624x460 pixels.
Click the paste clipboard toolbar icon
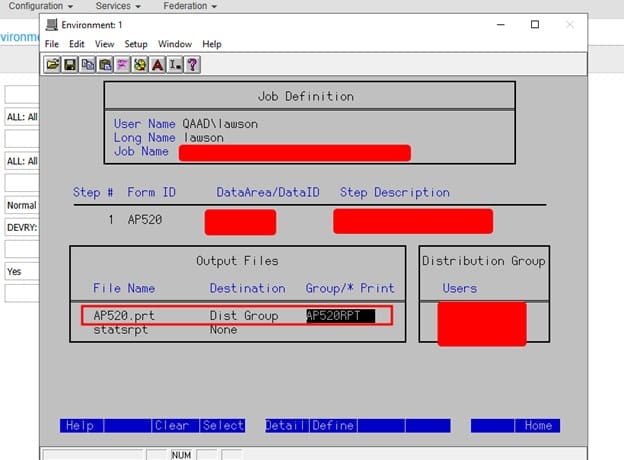(x=105, y=64)
